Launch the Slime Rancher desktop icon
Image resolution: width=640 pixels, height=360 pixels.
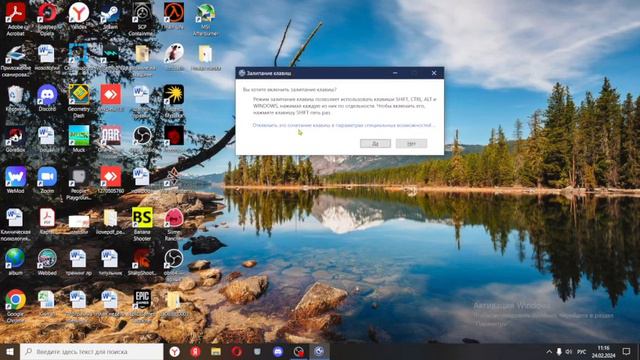tap(173, 223)
